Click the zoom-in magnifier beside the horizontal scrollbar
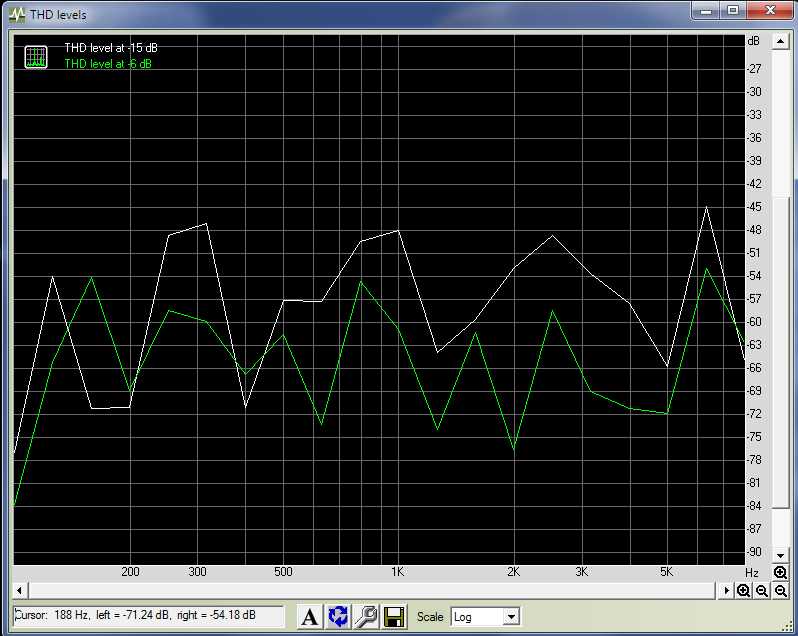This screenshot has width=798, height=636. pos(744,591)
